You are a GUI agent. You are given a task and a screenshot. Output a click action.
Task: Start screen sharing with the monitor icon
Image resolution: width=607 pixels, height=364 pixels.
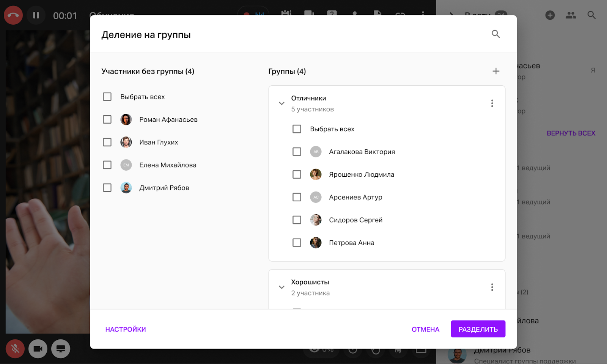coord(61,349)
